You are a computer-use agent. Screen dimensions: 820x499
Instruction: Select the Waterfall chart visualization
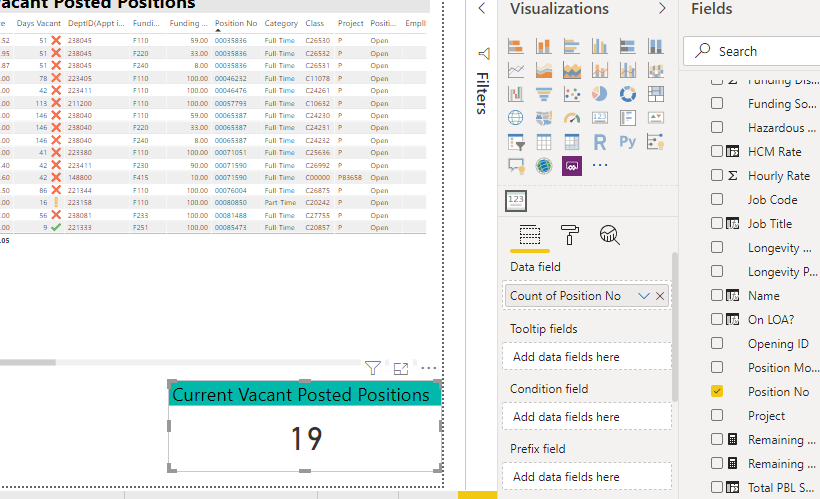click(x=516, y=94)
